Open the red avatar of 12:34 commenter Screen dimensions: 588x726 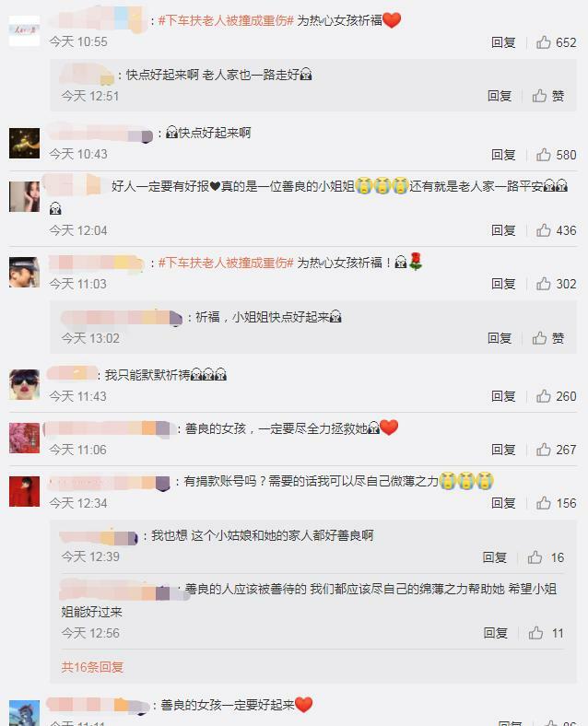[x=24, y=491]
